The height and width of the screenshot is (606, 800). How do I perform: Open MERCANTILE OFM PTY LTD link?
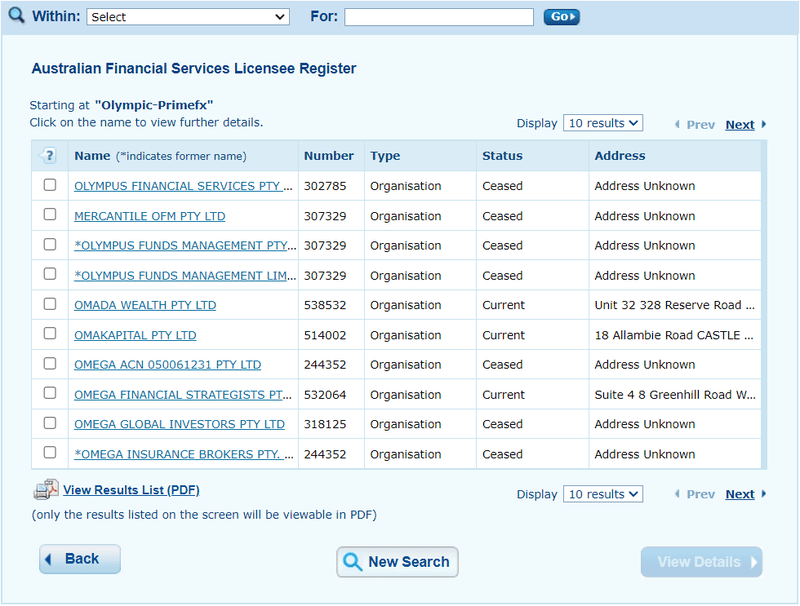pyautogui.click(x=149, y=216)
